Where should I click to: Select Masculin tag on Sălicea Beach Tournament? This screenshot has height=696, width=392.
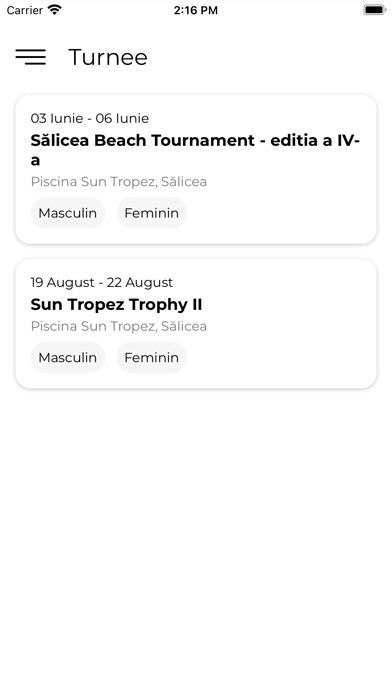click(67, 213)
